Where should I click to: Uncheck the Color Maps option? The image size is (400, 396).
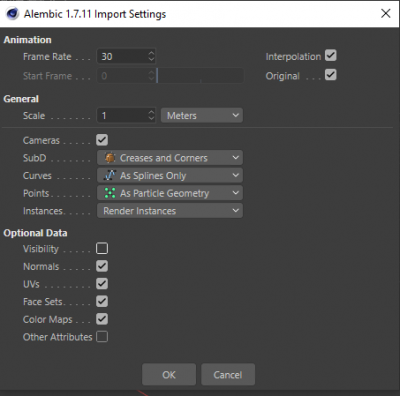tap(102, 319)
